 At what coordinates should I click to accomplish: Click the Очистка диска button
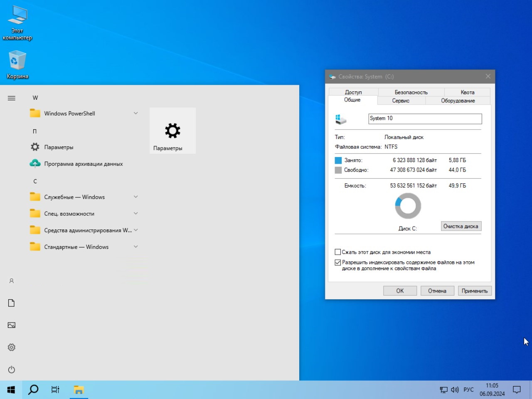point(461,226)
